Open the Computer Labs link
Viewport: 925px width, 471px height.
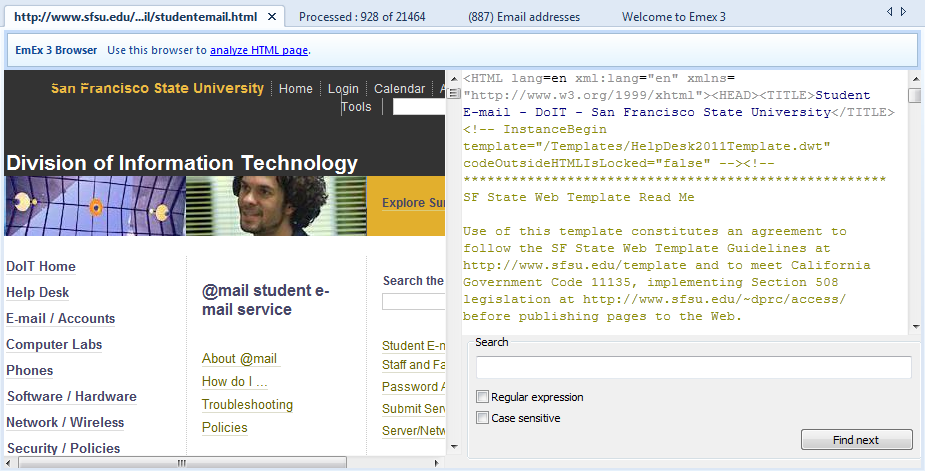click(x=54, y=344)
